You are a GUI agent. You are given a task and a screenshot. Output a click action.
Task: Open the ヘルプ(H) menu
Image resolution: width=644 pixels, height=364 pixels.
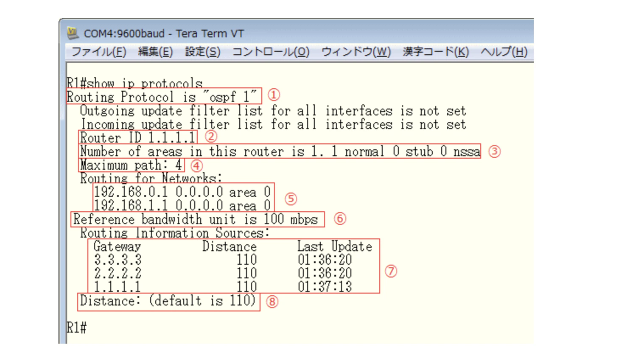click(x=504, y=52)
